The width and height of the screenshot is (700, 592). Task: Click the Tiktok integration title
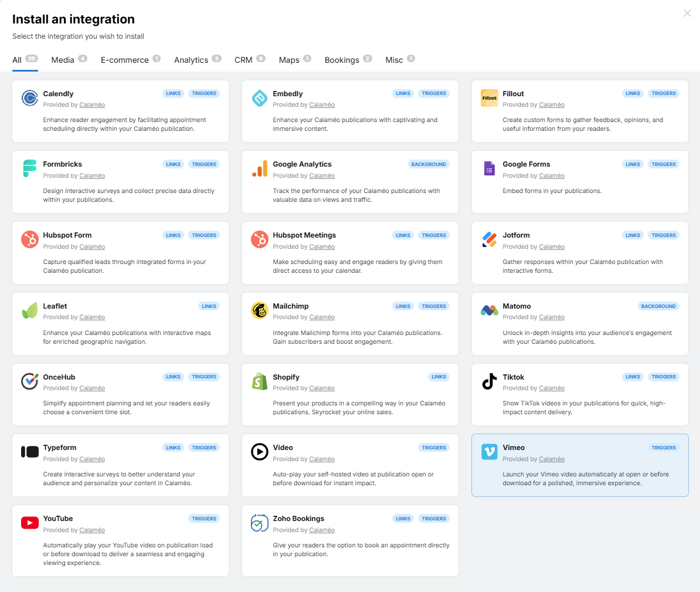(514, 377)
